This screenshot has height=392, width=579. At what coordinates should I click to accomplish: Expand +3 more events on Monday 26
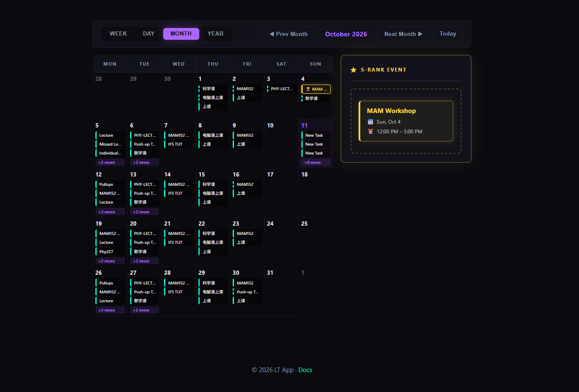click(x=110, y=310)
